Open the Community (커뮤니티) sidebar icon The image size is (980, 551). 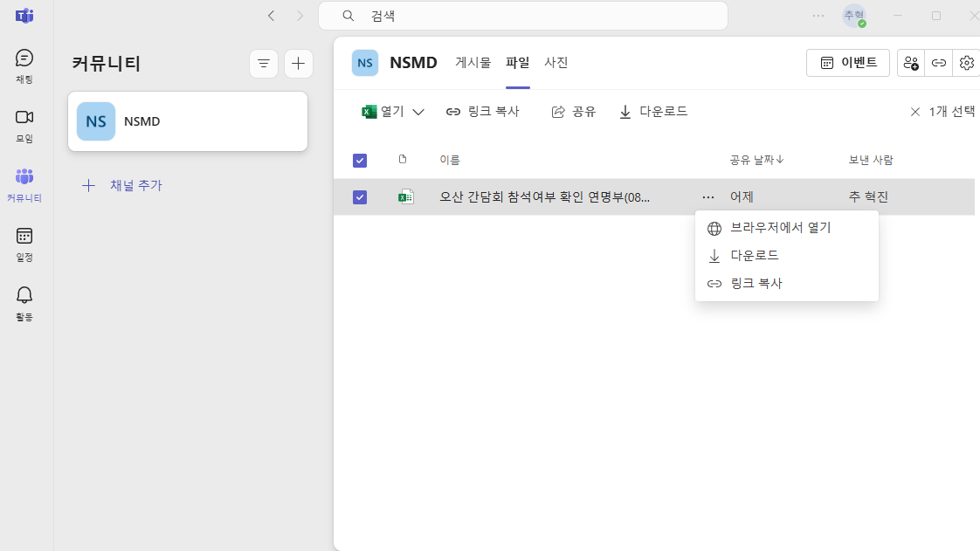point(24,185)
